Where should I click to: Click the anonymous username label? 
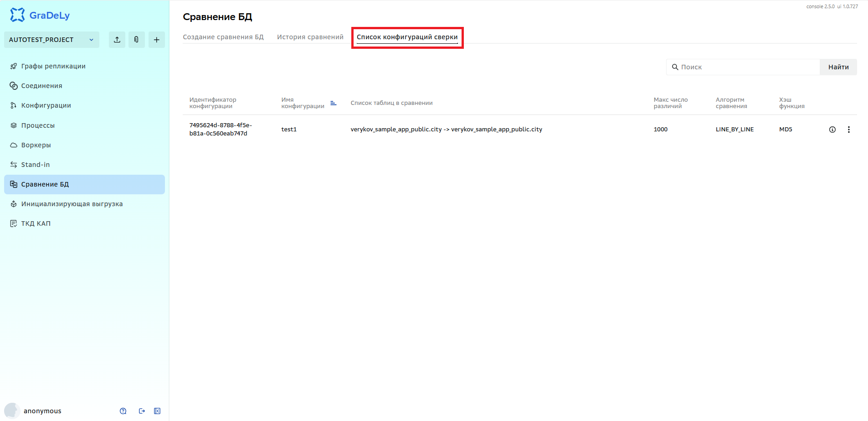pyautogui.click(x=42, y=411)
